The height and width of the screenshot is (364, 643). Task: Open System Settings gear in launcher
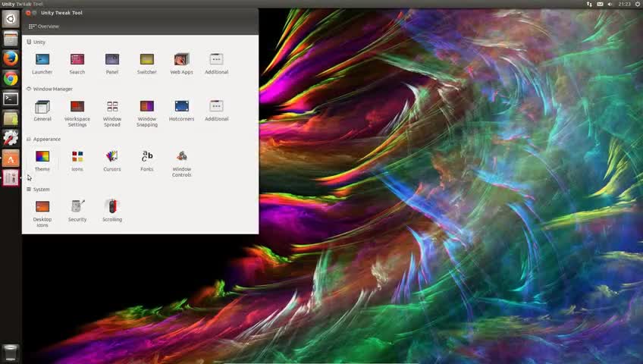tap(11, 138)
